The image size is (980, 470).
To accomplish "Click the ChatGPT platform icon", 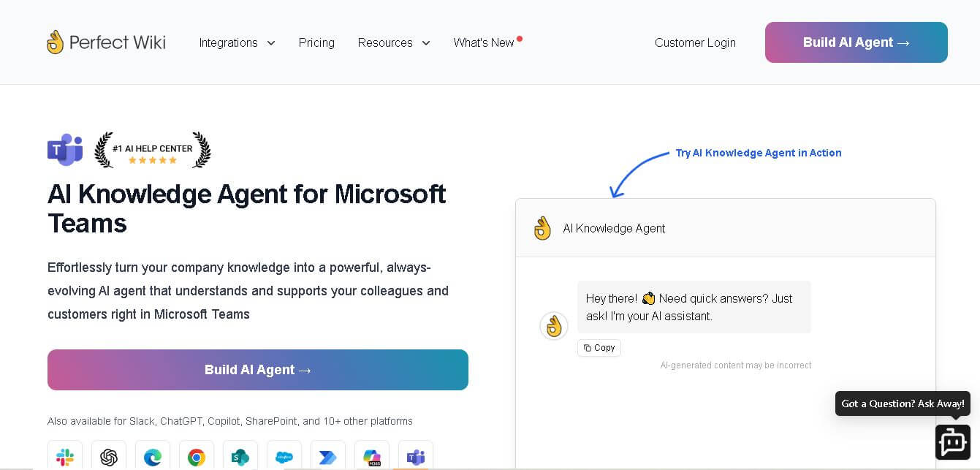I will pyautogui.click(x=109, y=457).
